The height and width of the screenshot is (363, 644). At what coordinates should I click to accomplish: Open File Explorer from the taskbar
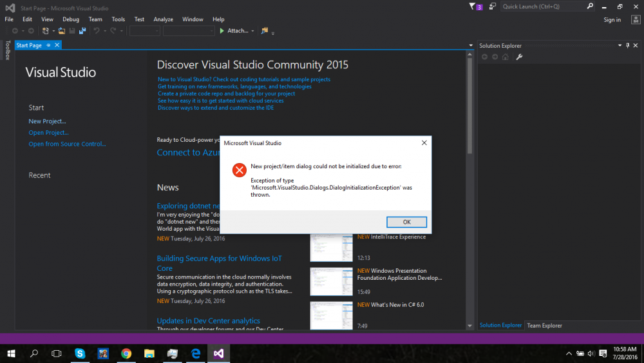click(149, 353)
